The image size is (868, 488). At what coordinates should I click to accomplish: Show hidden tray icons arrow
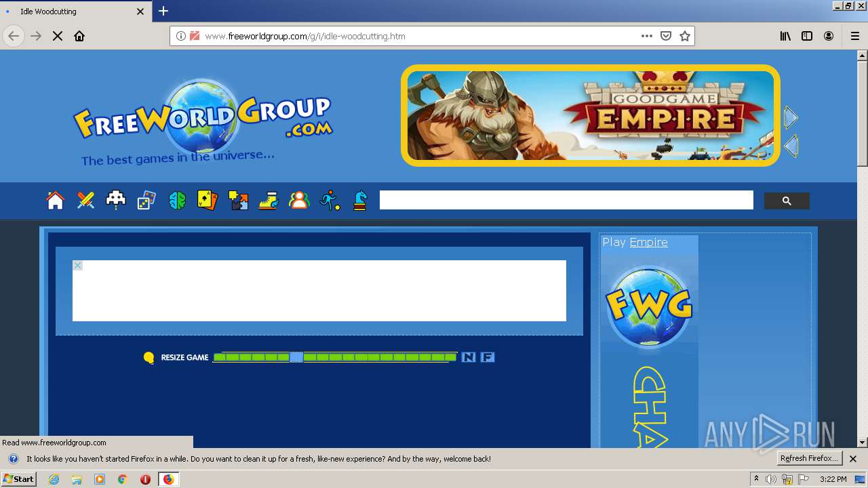tap(756, 479)
